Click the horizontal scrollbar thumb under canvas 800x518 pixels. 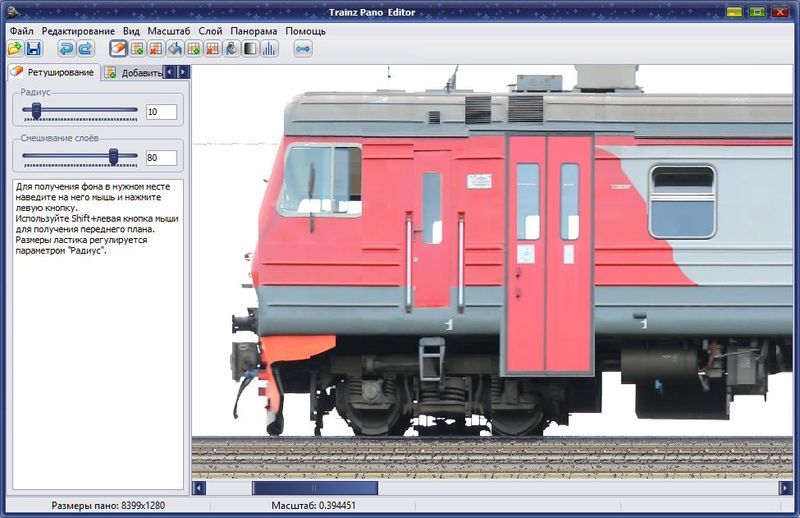click(x=315, y=488)
